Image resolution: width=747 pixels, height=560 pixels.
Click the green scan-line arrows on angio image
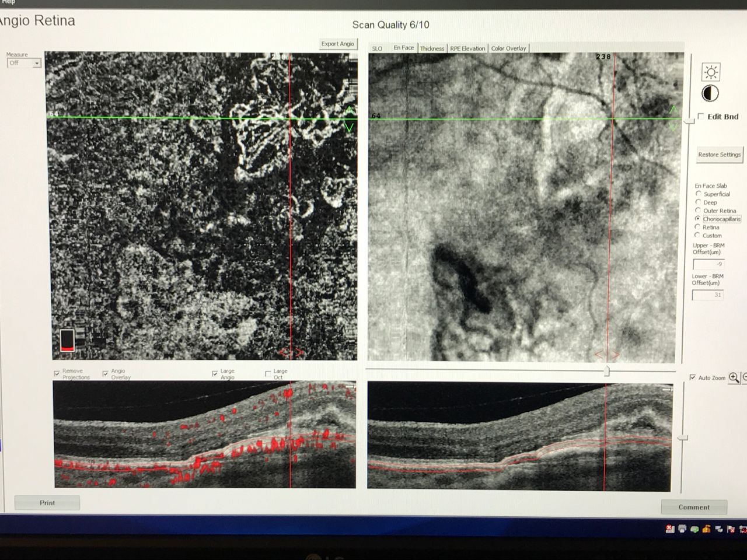349,119
